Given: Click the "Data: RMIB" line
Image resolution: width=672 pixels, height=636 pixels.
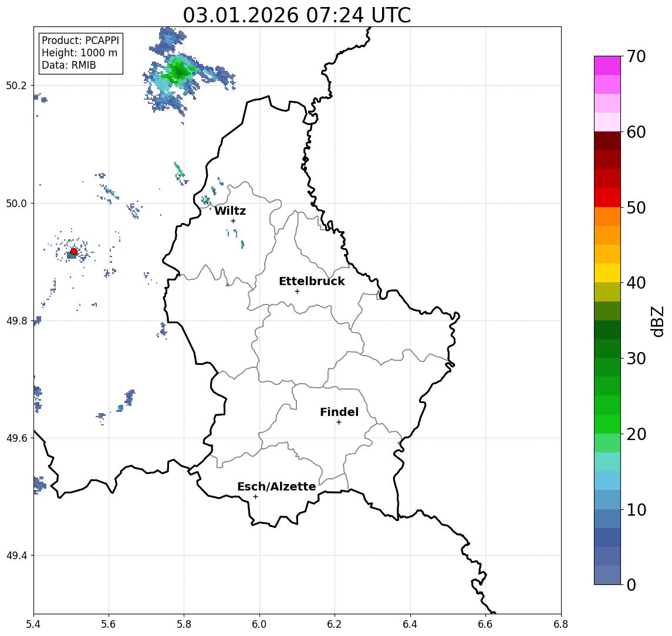Looking at the screenshot, I should click(x=69, y=65).
